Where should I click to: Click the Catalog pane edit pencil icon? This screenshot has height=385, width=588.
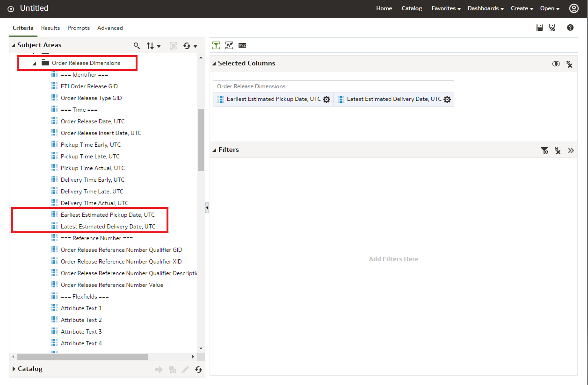[185, 370]
